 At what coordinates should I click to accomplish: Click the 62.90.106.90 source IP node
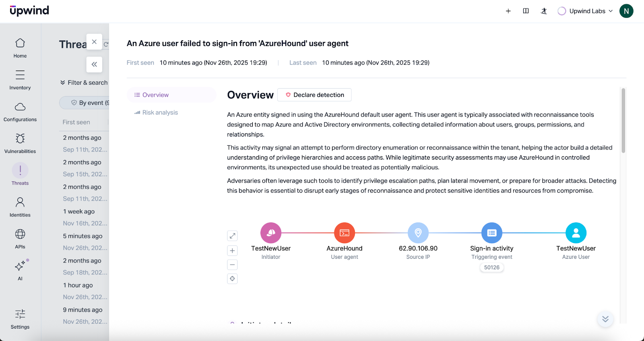point(418,233)
